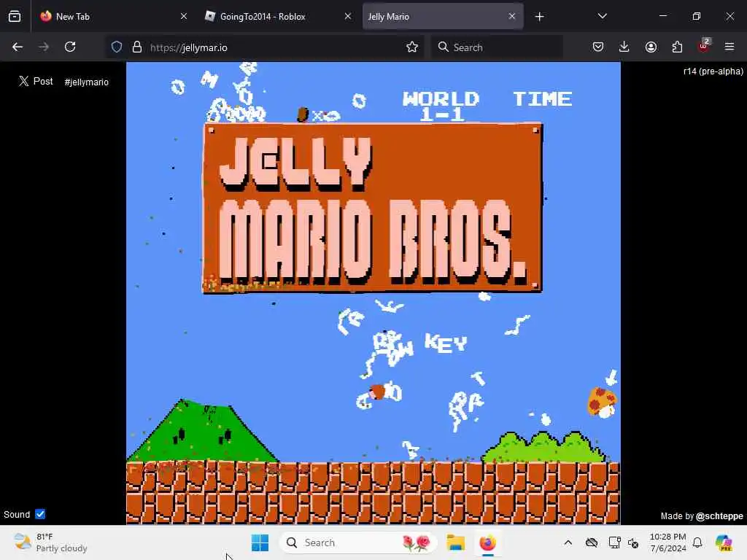Close the Jelly Mario tab

(x=511, y=16)
